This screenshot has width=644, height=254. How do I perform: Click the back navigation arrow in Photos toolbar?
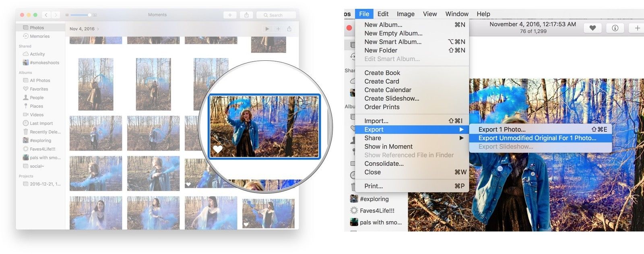[46, 15]
